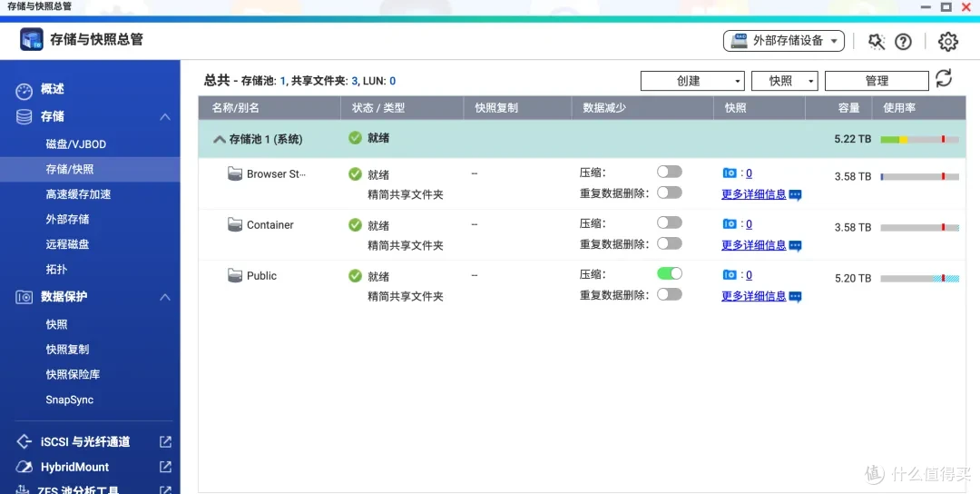Sort by 名称/别名 column header
This screenshot has height=494, width=980.
tap(269, 107)
